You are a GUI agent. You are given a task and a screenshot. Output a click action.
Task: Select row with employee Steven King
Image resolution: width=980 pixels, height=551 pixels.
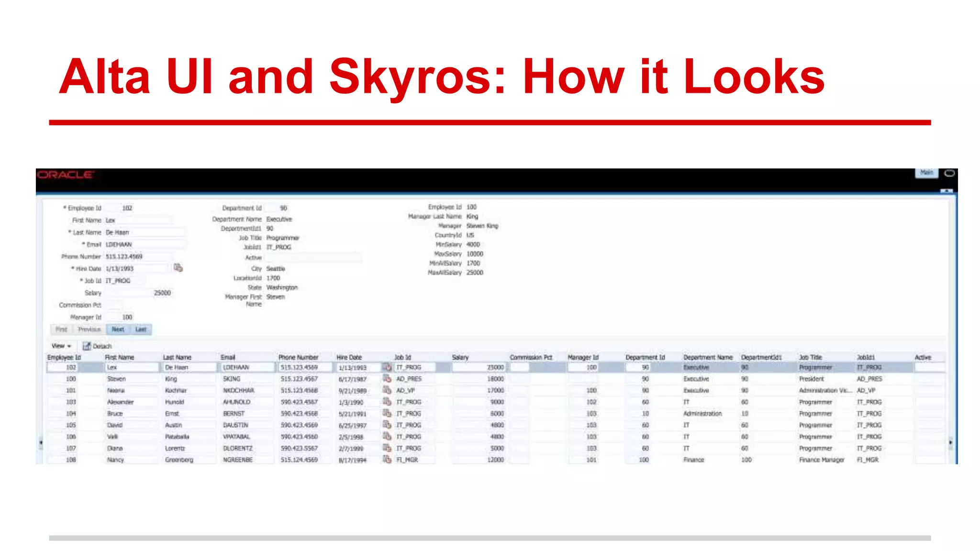pyautogui.click(x=496, y=379)
